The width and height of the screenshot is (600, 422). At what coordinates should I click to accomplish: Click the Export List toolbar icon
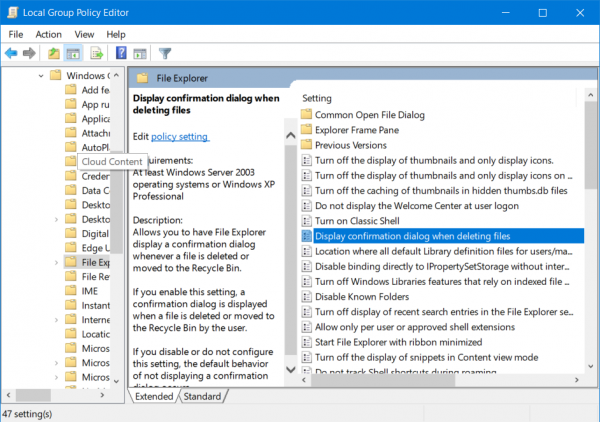[x=97, y=53]
